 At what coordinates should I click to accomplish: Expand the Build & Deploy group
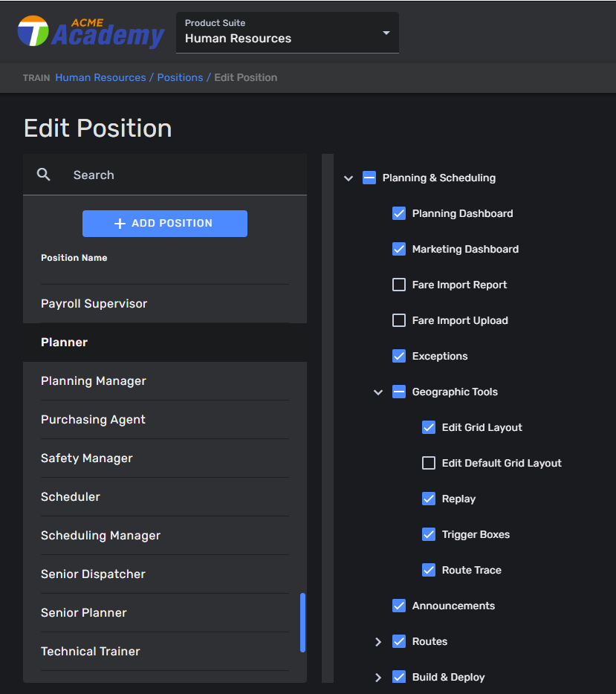coord(378,678)
